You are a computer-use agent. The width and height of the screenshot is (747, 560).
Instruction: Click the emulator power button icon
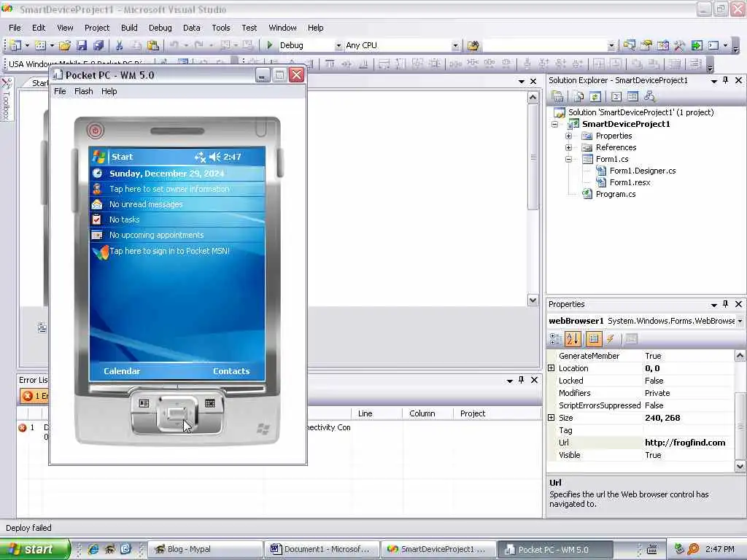click(x=96, y=130)
